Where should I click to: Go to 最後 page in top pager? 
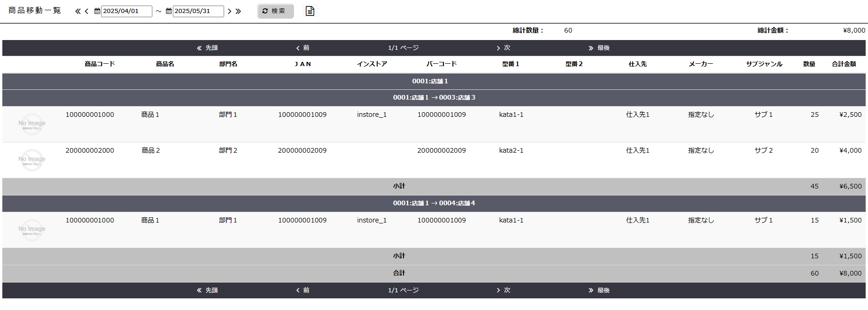[x=599, y=48]
